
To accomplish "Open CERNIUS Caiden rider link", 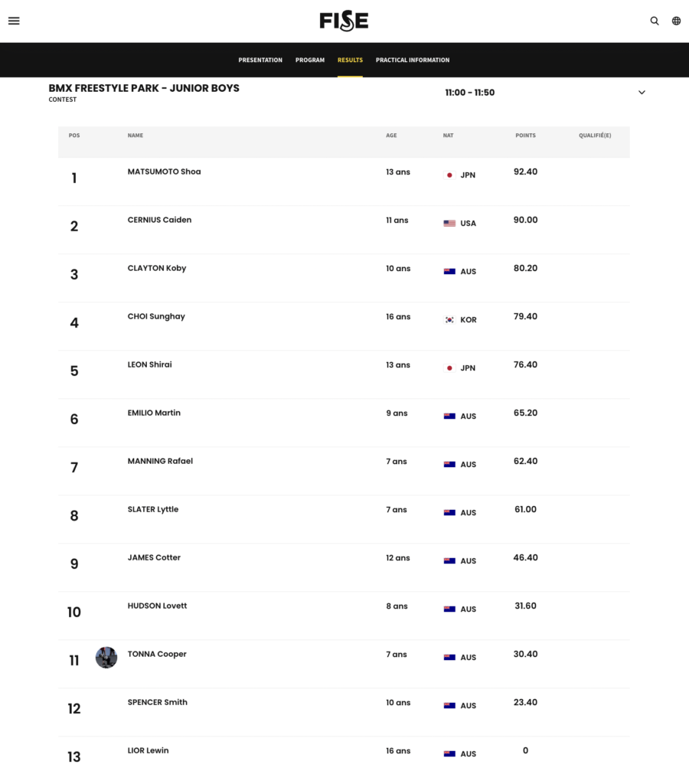I will pos(159,220).
